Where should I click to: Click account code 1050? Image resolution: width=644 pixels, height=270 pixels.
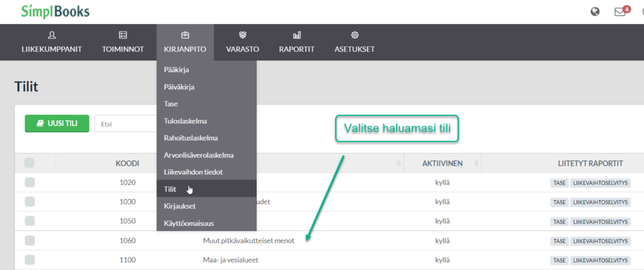(x=127, y=221)
